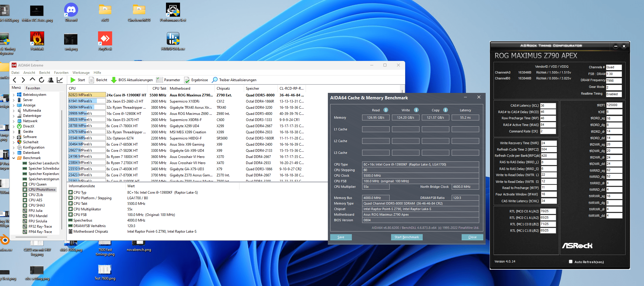Open the Werkzeuge menu
This screenshot has width=644, height=286.
[x=81, y=73]
